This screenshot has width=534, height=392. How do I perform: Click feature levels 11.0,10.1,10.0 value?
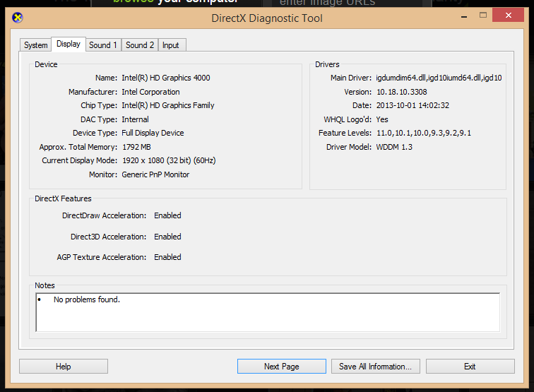(x=424, y=133)
